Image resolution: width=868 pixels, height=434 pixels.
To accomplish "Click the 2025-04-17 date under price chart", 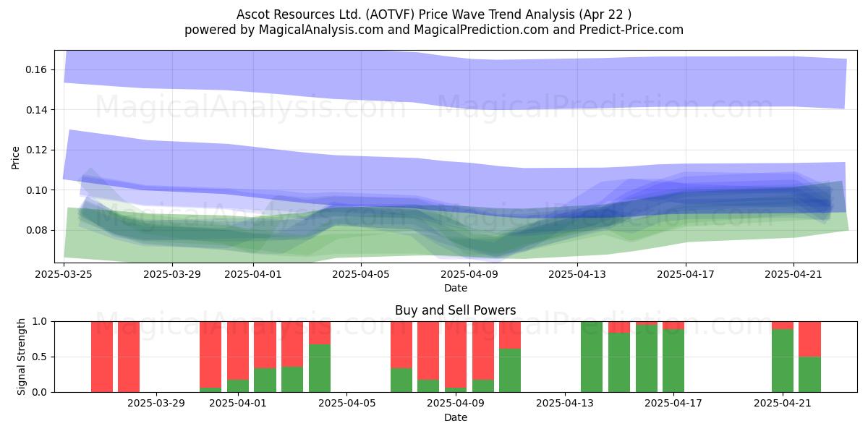I will click(x=686, y=275).
